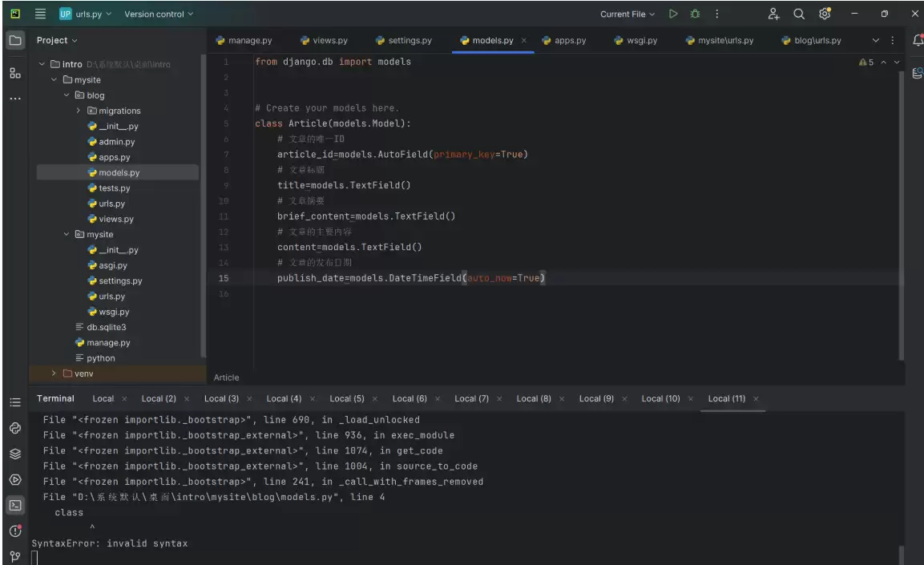Open admin.py in project tree

[117, 141]
